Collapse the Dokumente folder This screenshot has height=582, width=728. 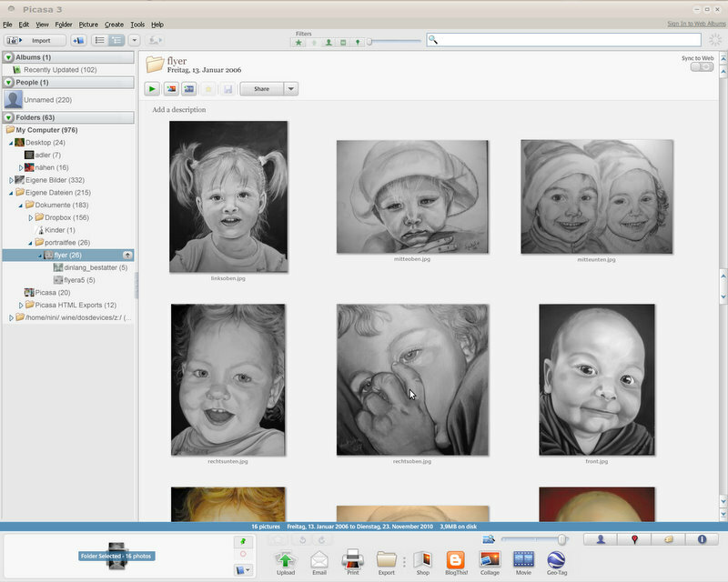pos(20,206)
